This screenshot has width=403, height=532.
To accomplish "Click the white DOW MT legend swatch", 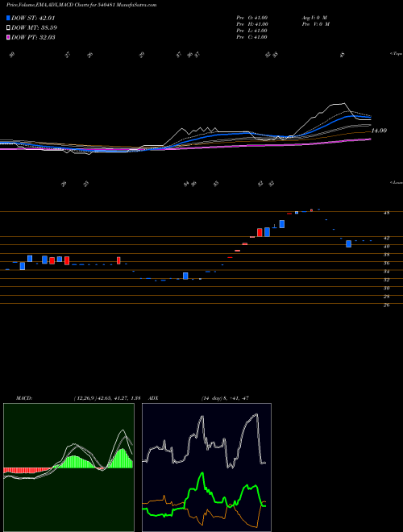I will 8,27.
